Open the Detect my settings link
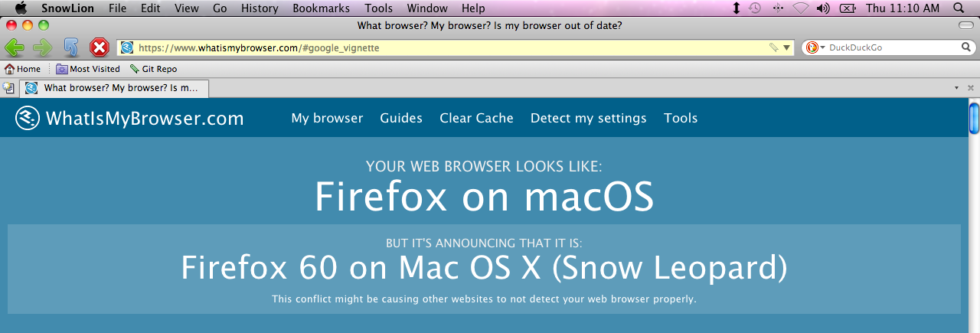 point(589,118)
